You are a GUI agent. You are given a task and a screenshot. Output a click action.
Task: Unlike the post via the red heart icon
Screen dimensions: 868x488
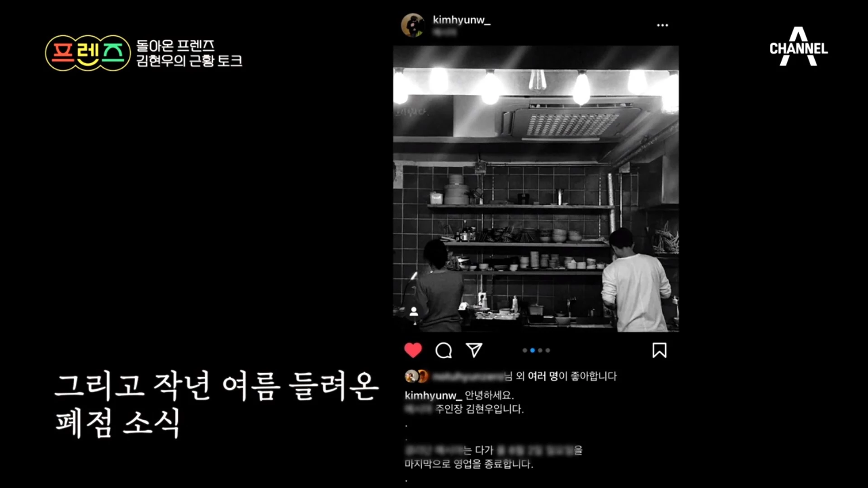(413, 350)
